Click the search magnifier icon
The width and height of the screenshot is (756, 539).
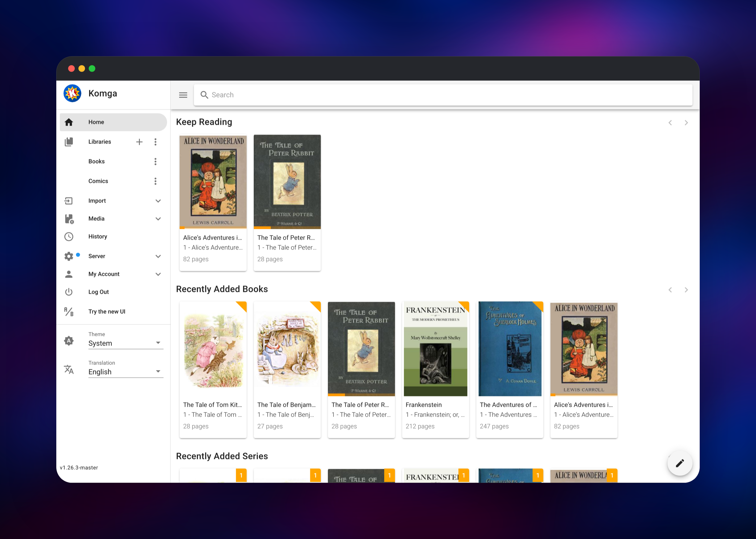[x=204, y=95]
